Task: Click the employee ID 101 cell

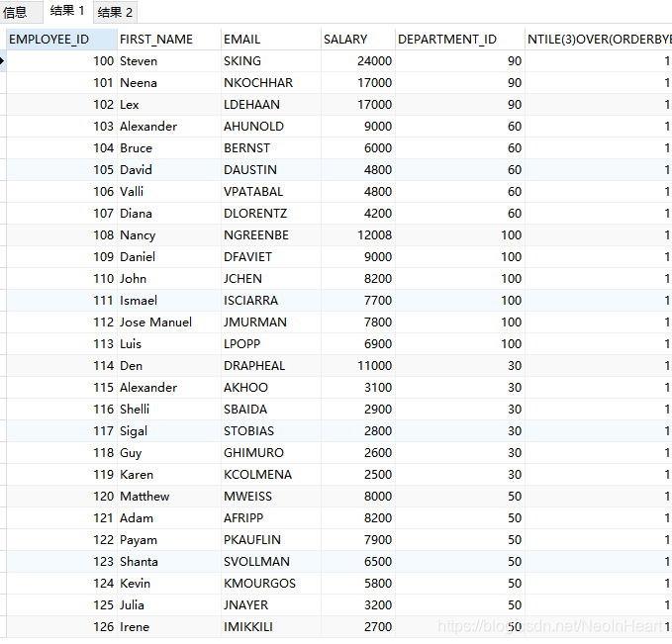Action: coord(61,83)
